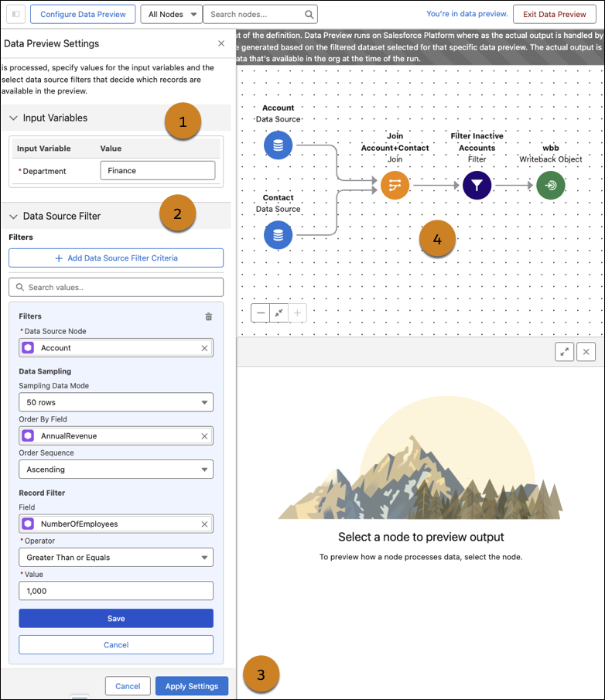The image size is (605, 700).
Task: Click the Input Variable column header
Action: (x=44, y=149)
